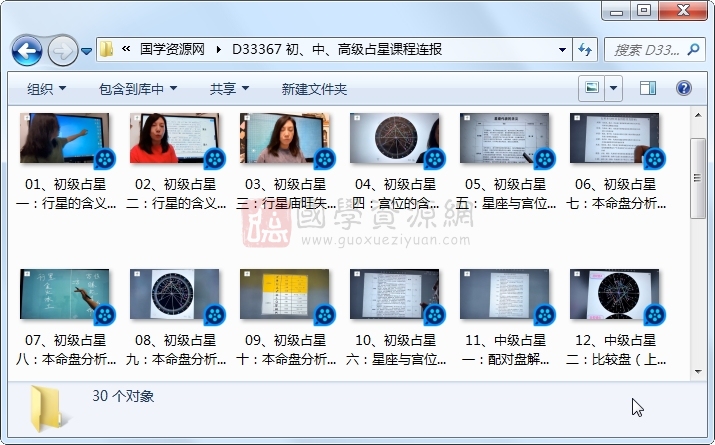Image resolution: width=715 pixels, height=445 pixels.
Task: Expand the arrow after 国学资源网 breadcrumb
Action: pos(219,49)
